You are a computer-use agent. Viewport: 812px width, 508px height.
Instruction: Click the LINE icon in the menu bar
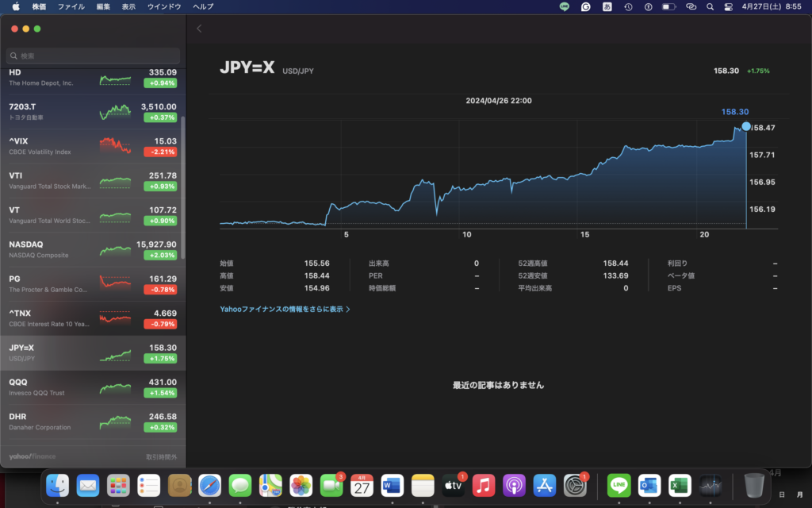coord(564,7)
